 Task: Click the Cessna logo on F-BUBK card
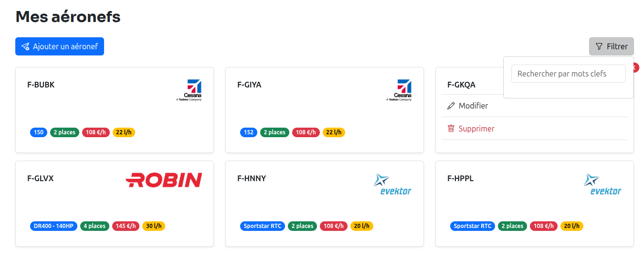[x=189, y=90]
